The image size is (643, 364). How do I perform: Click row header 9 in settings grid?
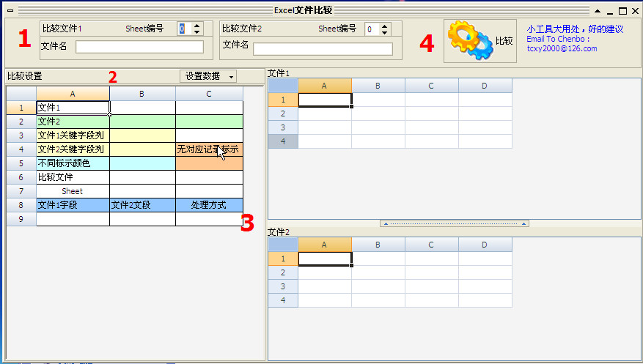pos(21,219)
